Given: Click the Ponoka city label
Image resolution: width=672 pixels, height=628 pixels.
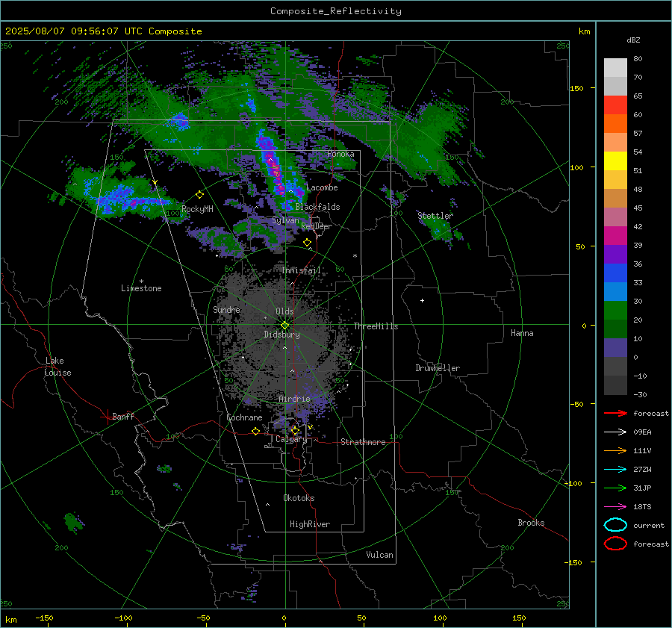Looking at the screenshot, I should (x=340, y=154).
